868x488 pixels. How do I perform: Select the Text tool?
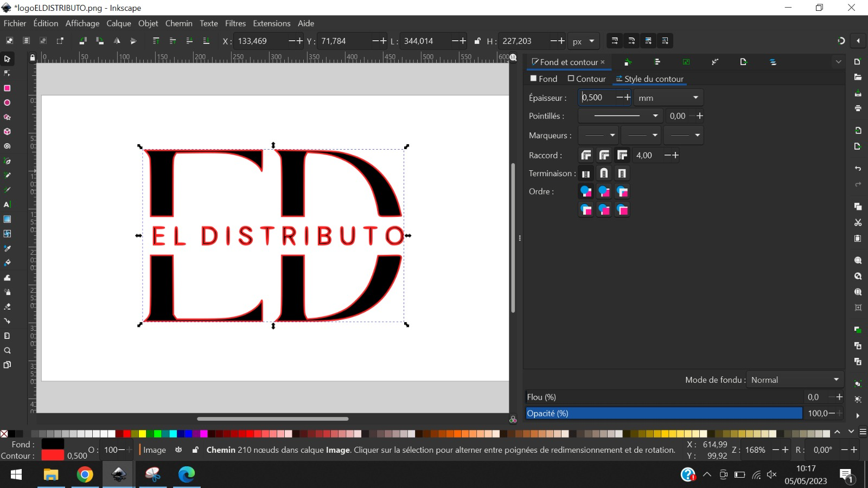(7, 205)
